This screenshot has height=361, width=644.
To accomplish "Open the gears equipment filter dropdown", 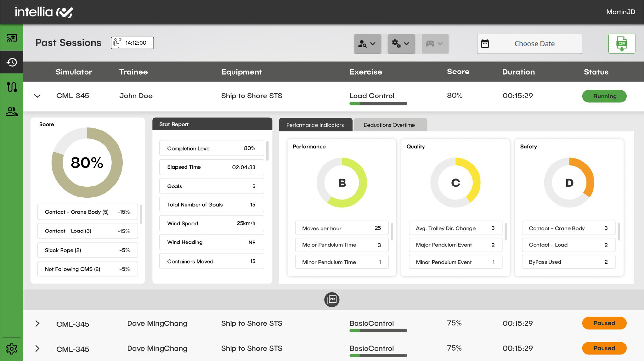I will [401, 44].
